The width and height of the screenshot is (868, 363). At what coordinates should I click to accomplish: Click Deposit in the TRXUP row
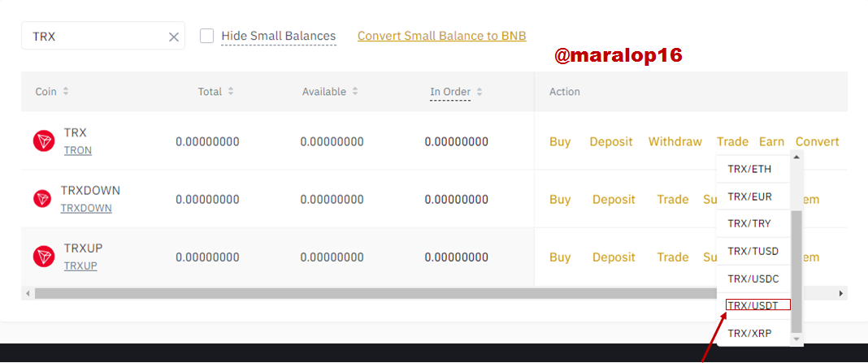point(614,257)
